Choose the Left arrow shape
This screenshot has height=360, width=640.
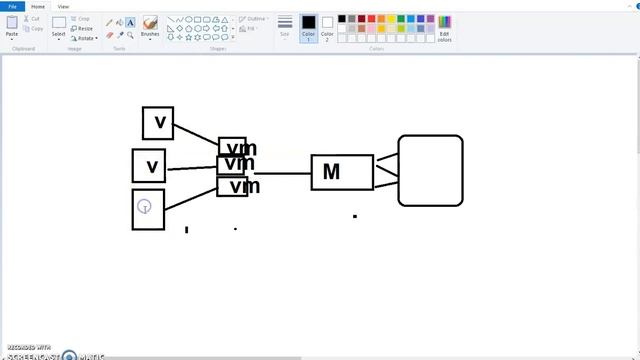(x=216, y=28)
